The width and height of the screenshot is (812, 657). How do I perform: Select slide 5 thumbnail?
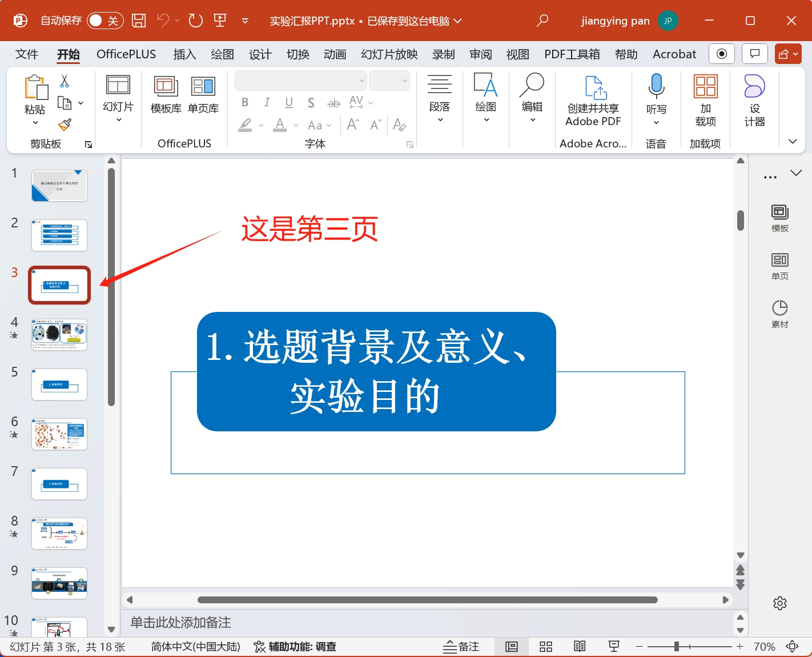tap(59, 384)
